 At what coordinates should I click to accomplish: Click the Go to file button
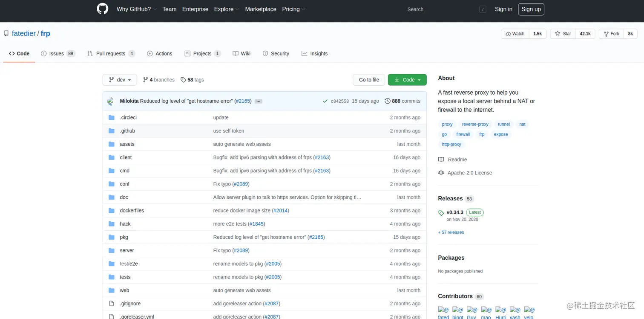pyautogui.click(x=369, y=80)
